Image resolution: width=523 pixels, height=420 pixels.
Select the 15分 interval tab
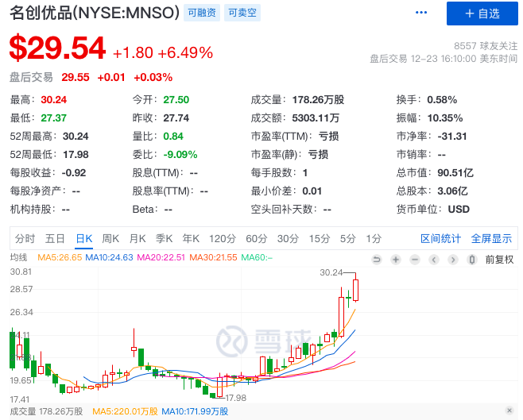[320, 238]
